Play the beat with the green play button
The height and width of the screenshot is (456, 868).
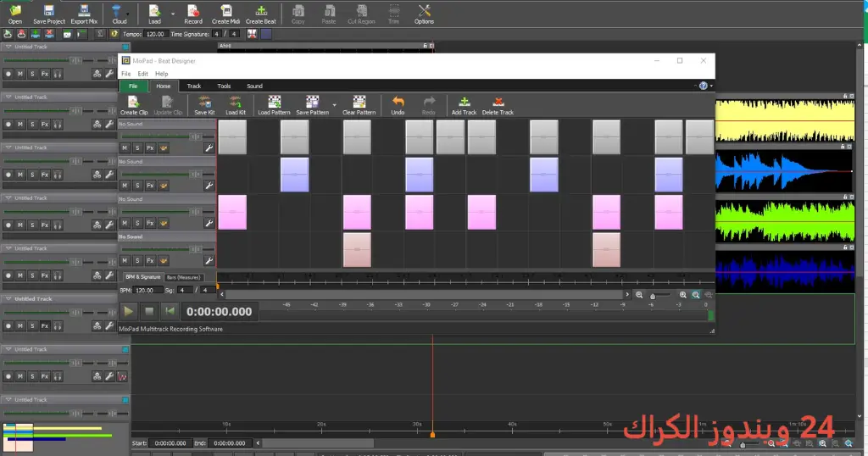[x=128, y=311]
